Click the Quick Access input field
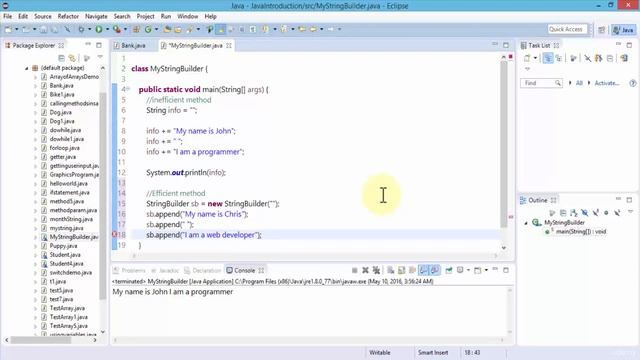The image size is (640, 360). point(567,29)
